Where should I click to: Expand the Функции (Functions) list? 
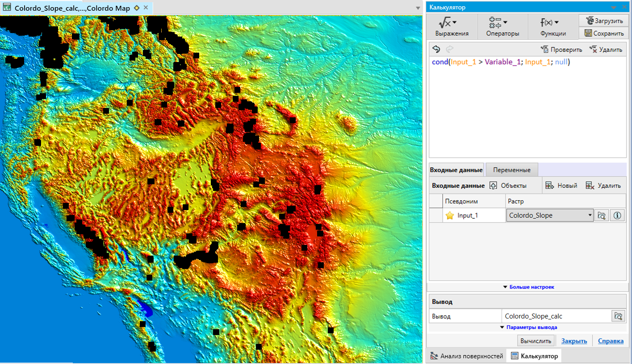(553, 27)
